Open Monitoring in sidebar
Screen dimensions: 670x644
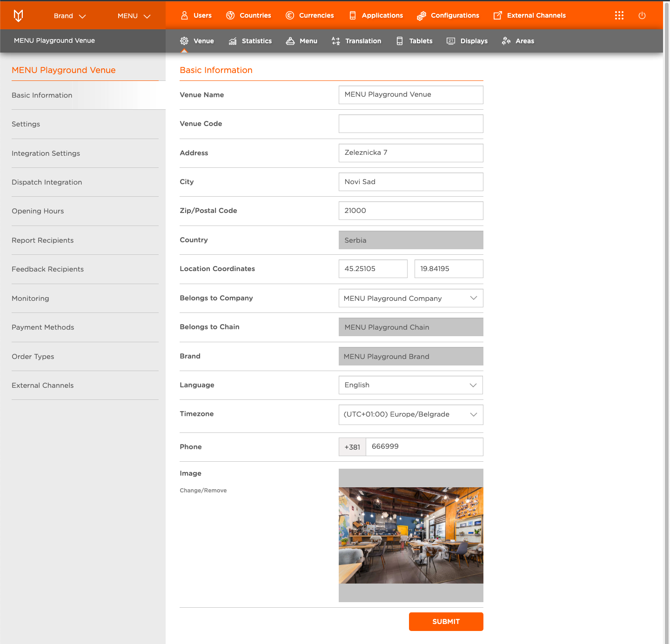pos(85,299)
